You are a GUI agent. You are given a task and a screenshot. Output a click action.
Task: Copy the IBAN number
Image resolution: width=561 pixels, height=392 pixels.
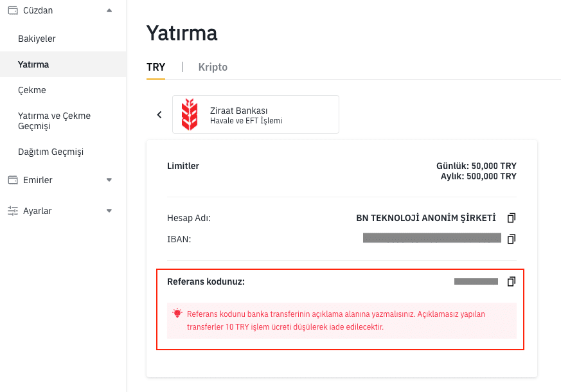(x=512, y=239)
